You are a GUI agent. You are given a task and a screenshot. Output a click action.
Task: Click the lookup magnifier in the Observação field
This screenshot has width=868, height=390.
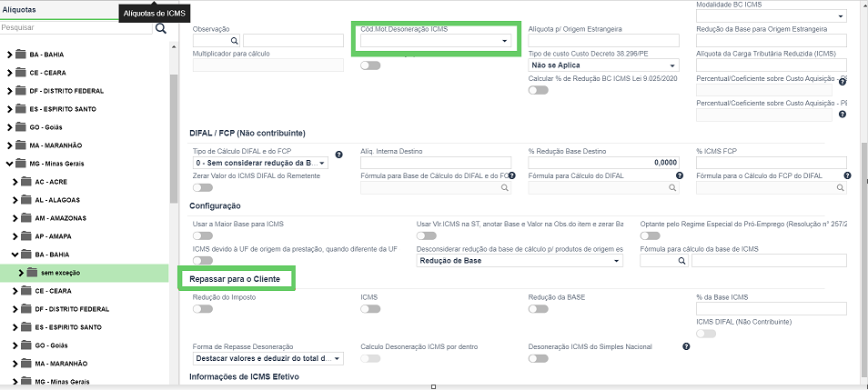click(234, 40)
